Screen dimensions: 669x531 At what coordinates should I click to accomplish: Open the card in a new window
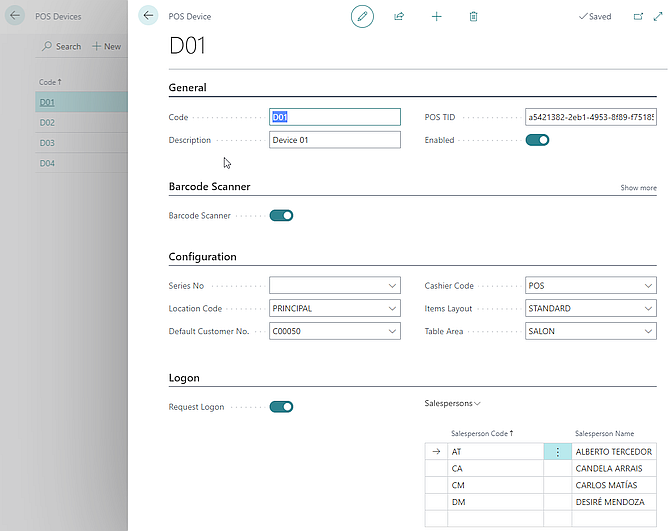point(638,16)
